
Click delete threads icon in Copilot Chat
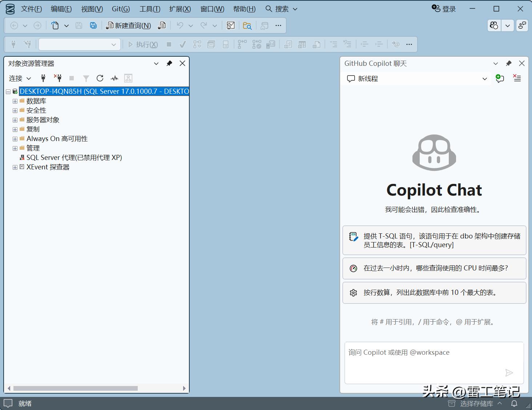click(517, 78)
